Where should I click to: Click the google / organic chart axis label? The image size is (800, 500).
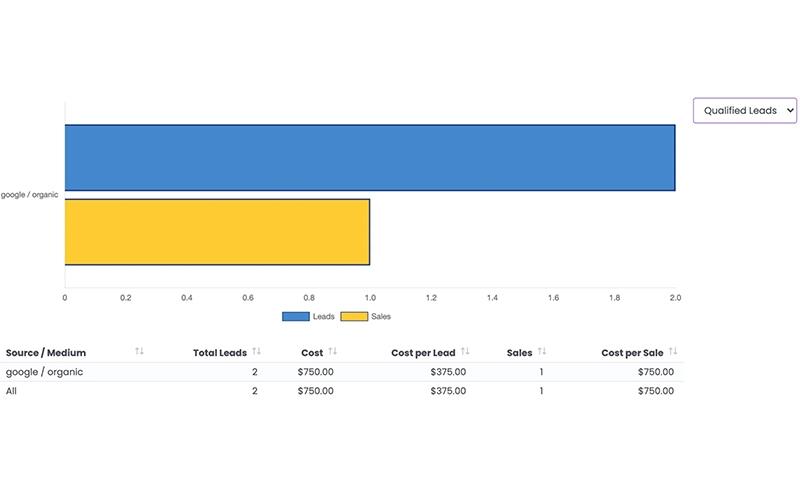pos(29,195)
